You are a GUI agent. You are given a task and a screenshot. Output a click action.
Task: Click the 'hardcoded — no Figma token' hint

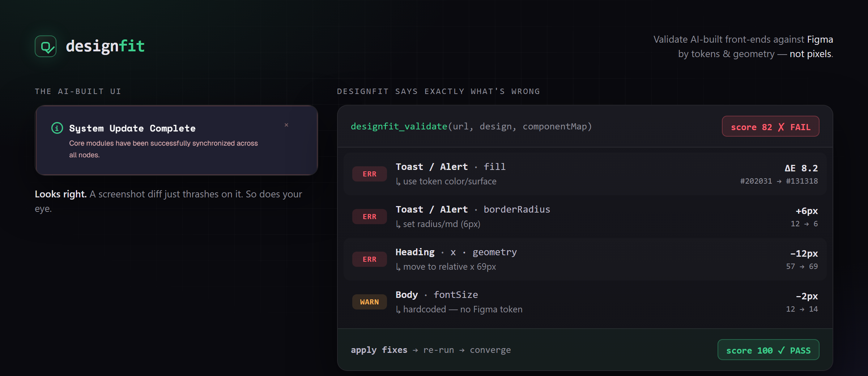click(459, 309)
